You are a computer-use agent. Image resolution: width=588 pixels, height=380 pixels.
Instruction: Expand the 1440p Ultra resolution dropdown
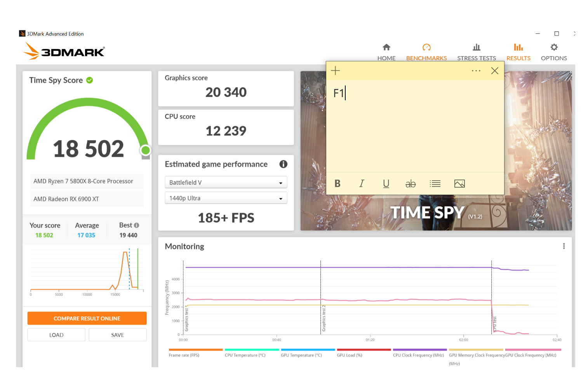226,198
